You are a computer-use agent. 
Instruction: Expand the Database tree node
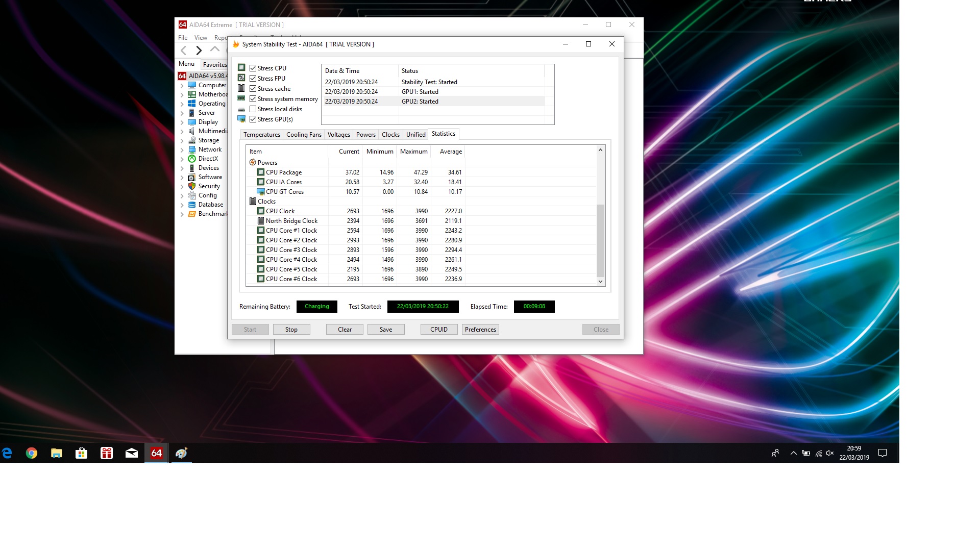(x=182, y=205)
